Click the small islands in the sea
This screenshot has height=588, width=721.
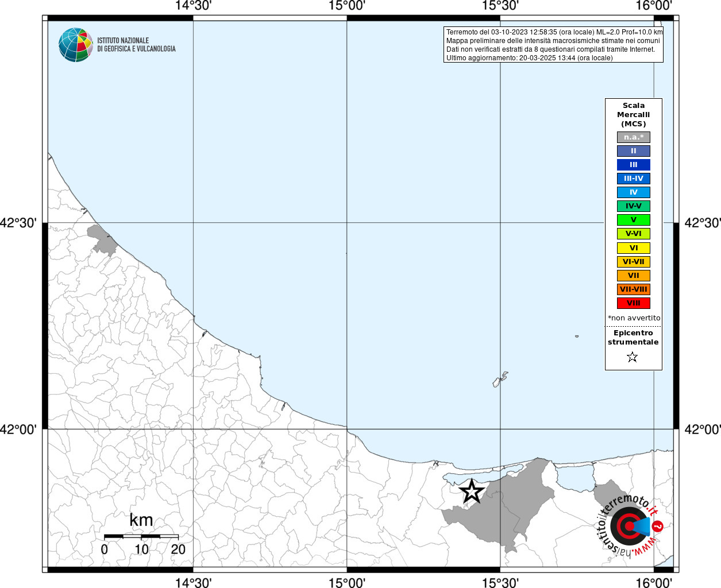[x=500, y=380]
